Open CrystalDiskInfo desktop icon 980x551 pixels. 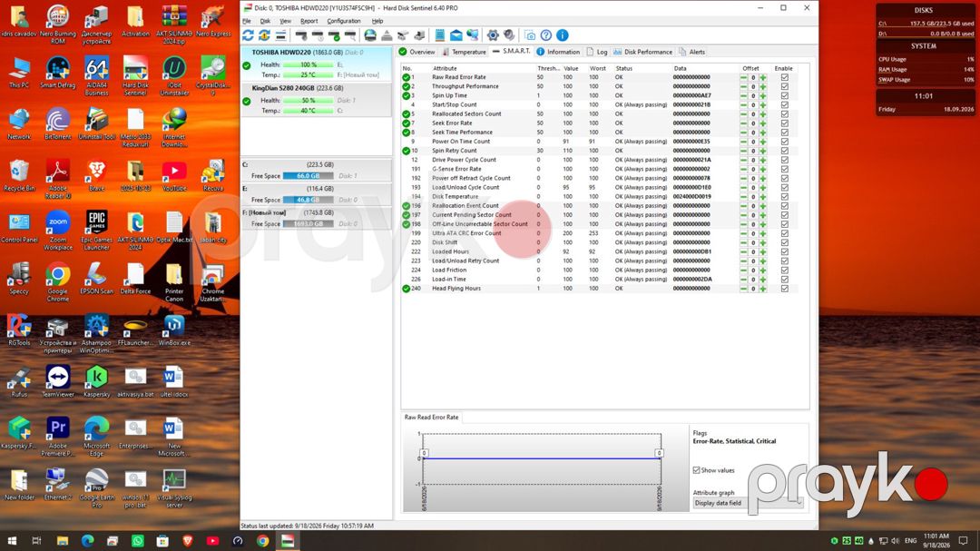point(213,76)
